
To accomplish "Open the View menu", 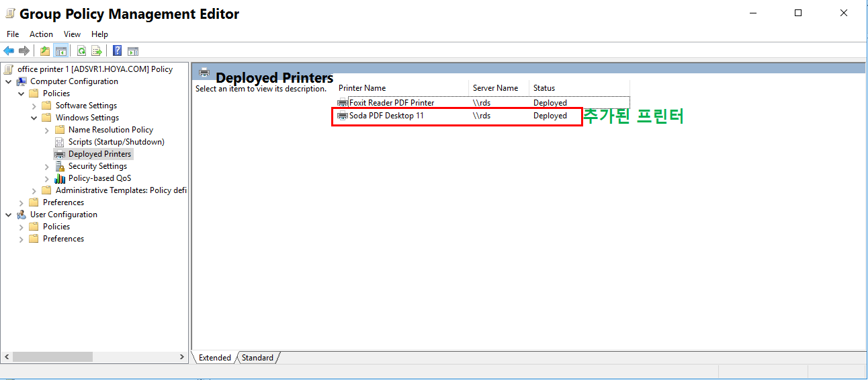I will coord(72,34).
